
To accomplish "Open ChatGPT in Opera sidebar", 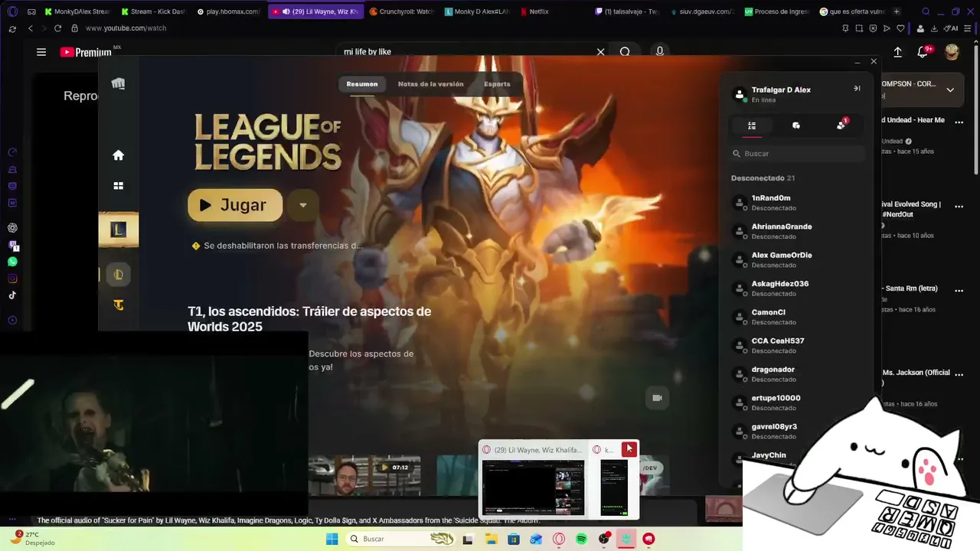I will point(12,228).
